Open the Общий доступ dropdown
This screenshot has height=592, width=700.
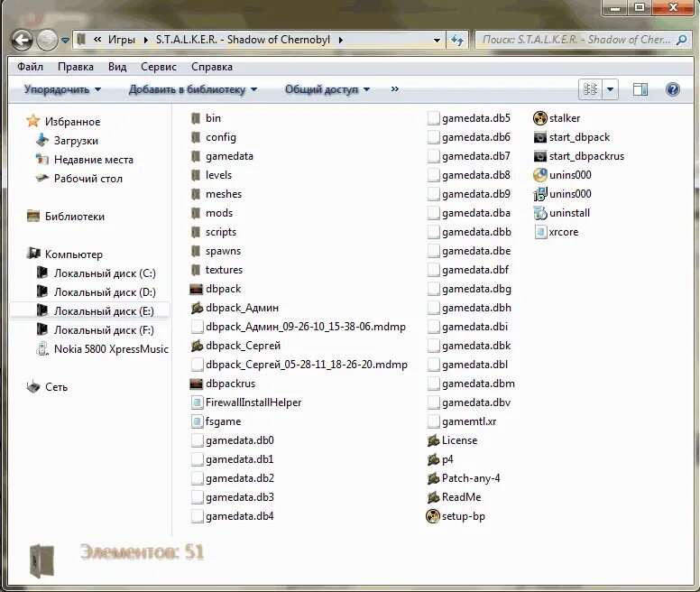click(327, 89)
